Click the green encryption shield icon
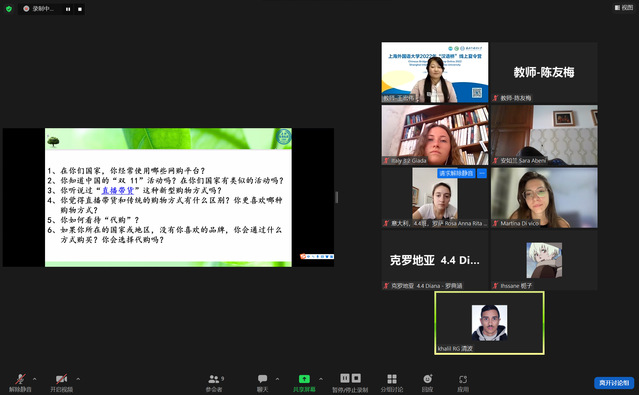This screenshot has height=395, width=639. click(9, 9)
